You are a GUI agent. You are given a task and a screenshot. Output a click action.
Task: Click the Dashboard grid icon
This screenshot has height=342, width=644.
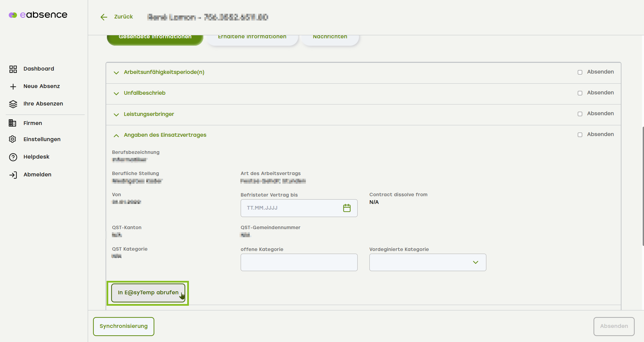tap(13, 69)
